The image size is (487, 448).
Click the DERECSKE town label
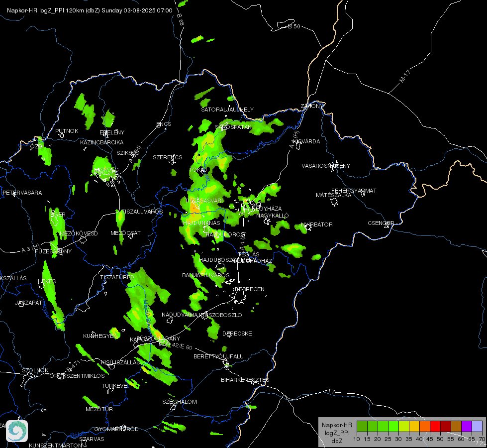[x=237, y=334]
